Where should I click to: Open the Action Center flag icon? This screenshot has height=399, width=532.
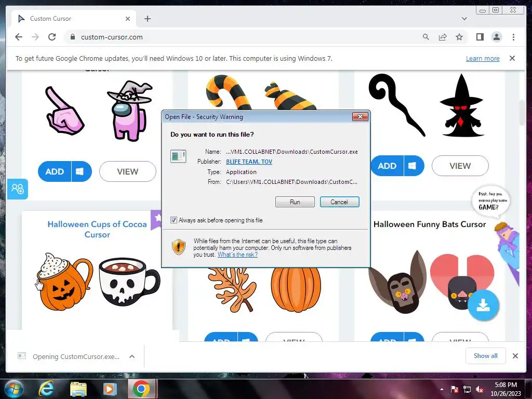(454, 389)
